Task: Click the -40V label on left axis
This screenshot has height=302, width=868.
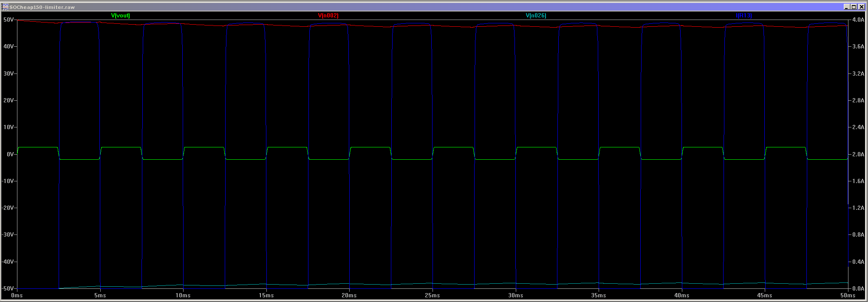Action: pos(8,262)
